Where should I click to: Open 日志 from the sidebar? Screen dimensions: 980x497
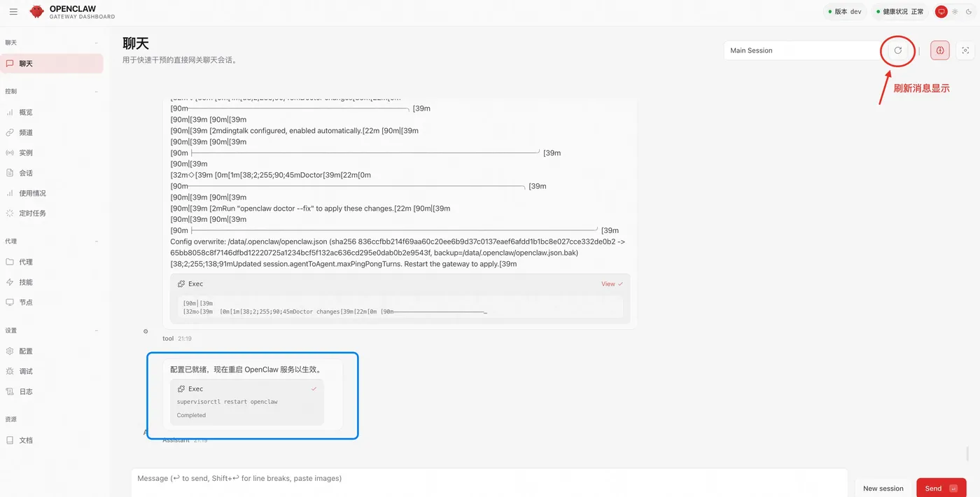coord(26,391)
